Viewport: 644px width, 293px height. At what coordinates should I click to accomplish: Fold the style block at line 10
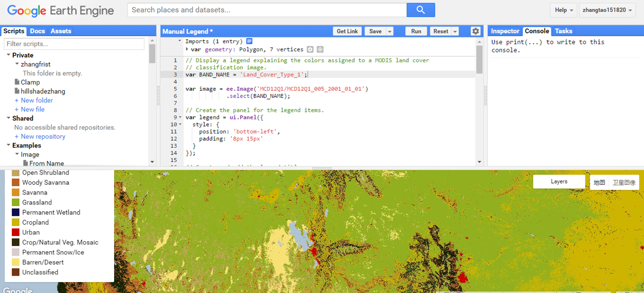180,125
